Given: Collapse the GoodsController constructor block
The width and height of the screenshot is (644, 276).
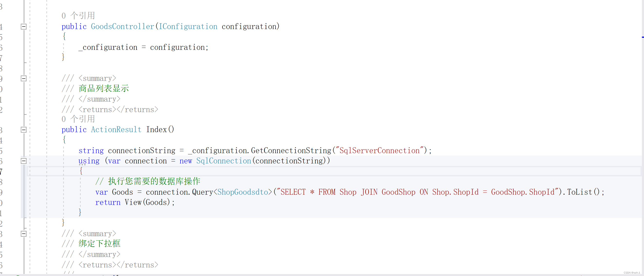Looking at the screenshot, I should 23,27.
